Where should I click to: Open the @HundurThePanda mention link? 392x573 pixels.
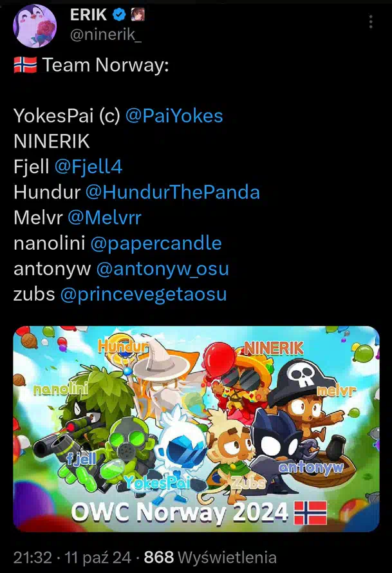pos(173,193)
